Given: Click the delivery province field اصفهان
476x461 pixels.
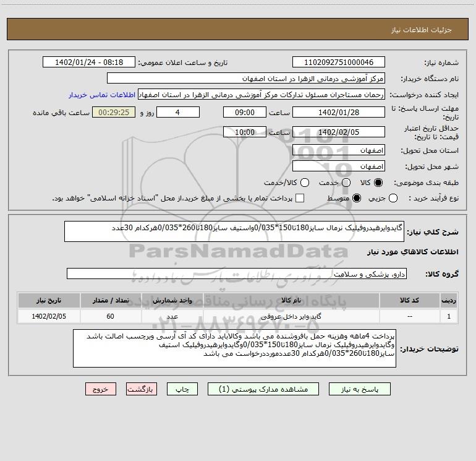Looking at the screenshot, I should 339,150.
